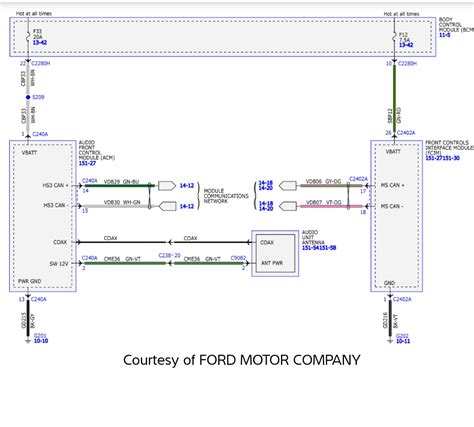Follow the 14-12 link on the VDB30 WH-GN line

(187, 206)
